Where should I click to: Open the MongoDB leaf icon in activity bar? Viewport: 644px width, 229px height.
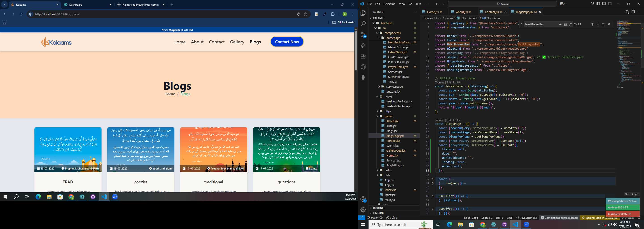(x=363, y=78)
